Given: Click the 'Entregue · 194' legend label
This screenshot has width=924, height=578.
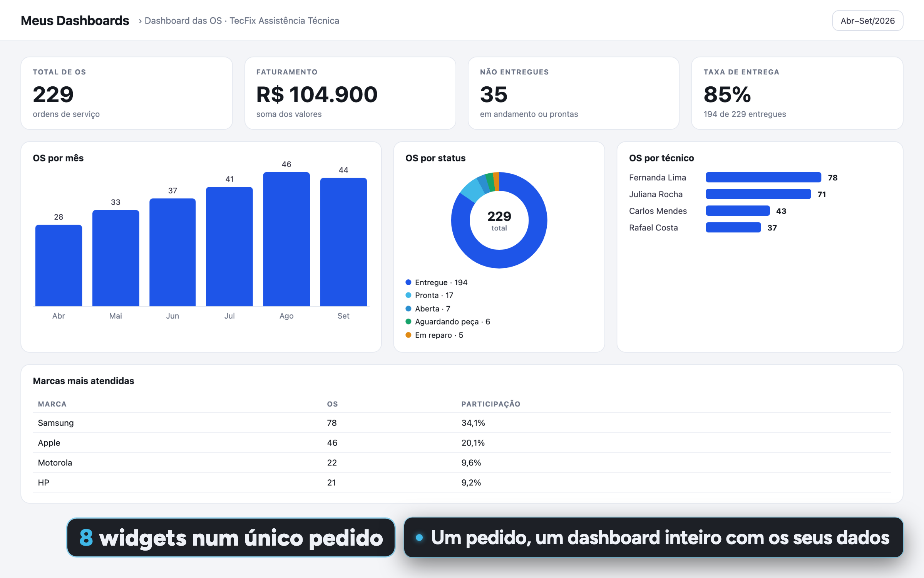Looking at the screenshot, I should (x=441, y=282).
